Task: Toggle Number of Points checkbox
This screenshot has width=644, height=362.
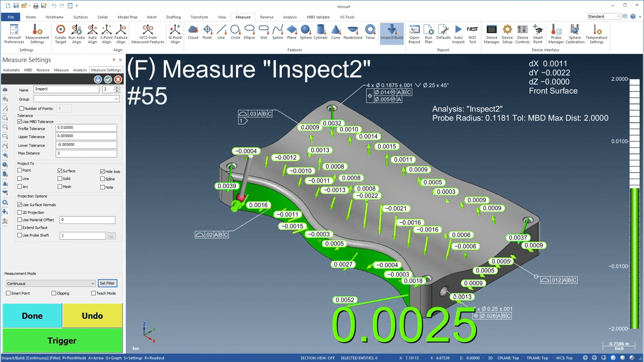Action: pyautogui.click(x=22, y=109)
